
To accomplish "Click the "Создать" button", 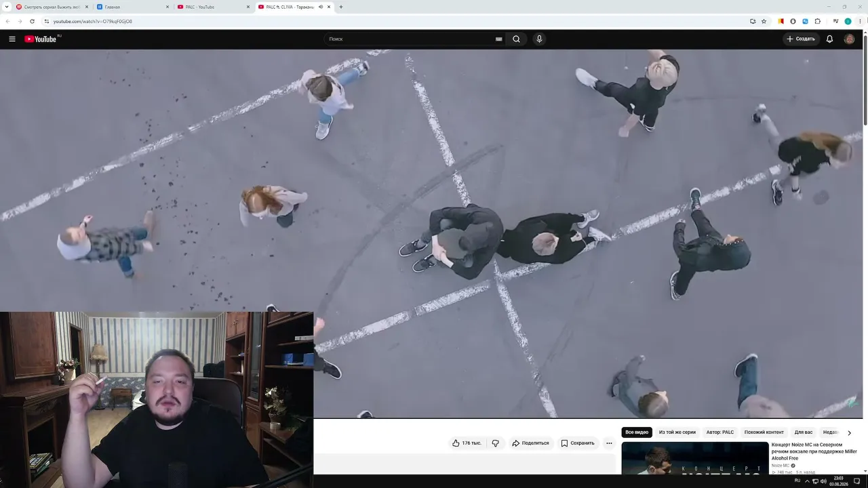I will coord(801,39).
